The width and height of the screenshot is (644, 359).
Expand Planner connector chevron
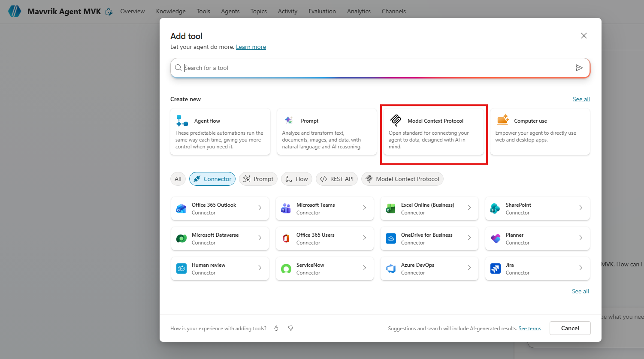(x=581, y=238)
